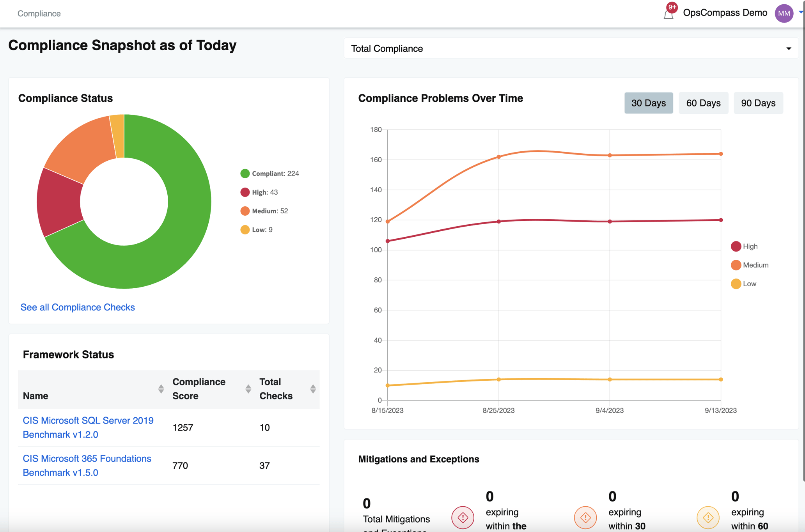Viewport: 805px width, 532px height.
Task: Sort the table by Total Checks
Action: (x=312, y=388)
